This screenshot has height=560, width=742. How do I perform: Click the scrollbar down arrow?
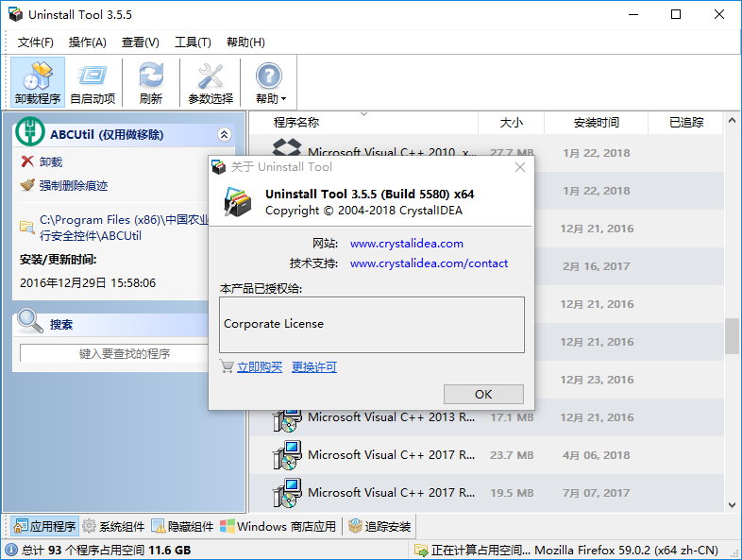(x=732, y=505)
